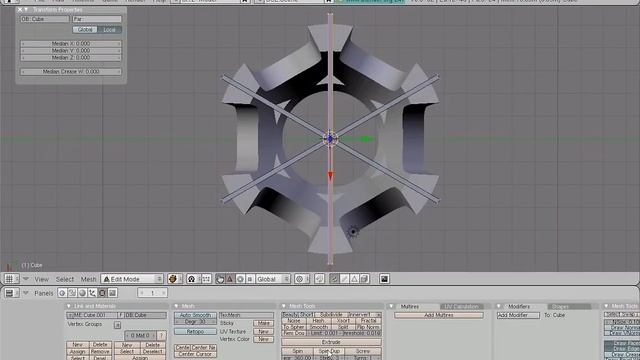This screenshot has width=640, height=360.
Task: Switch to the Multires tab
Action: click(409, 307)
